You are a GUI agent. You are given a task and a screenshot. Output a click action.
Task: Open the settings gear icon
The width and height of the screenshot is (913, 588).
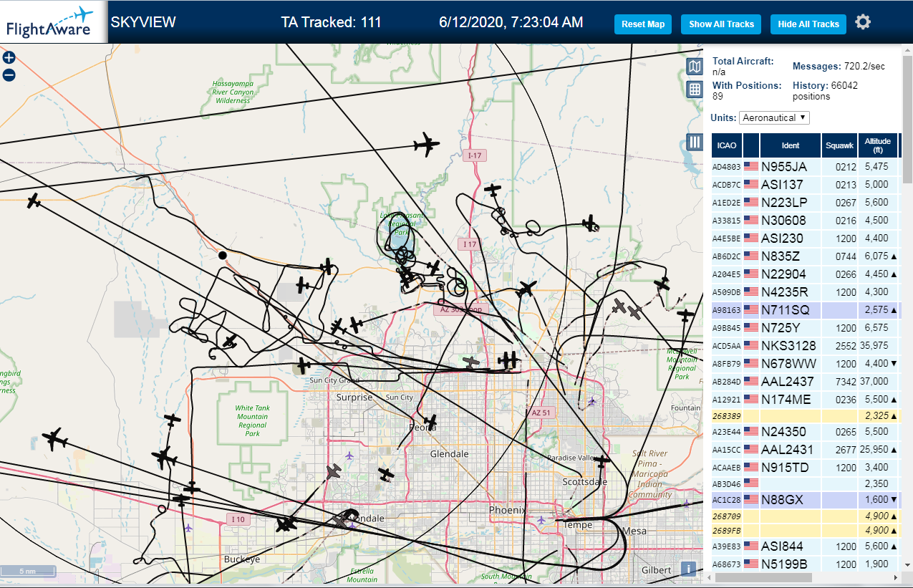[x=863, y=22]
